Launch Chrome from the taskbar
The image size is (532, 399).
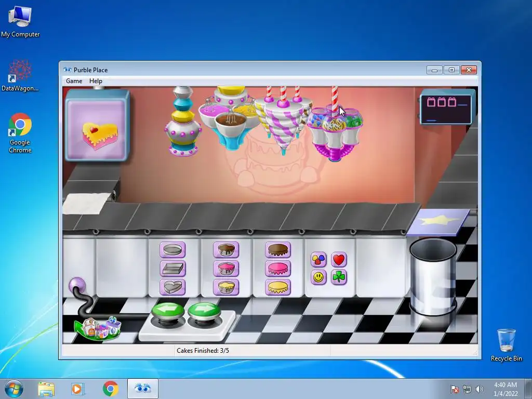(x=111, y=389)
